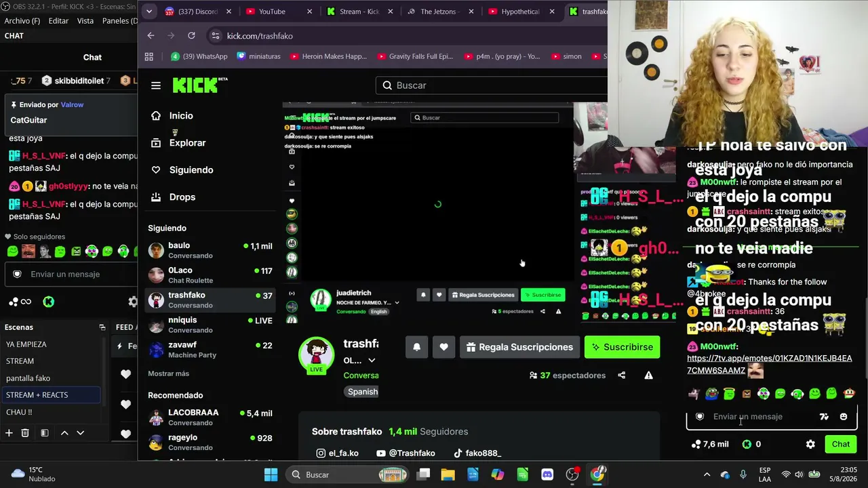This screenshot has height=488, width=868.
Task: Reload the Kick page
Action: coord(191,36)
